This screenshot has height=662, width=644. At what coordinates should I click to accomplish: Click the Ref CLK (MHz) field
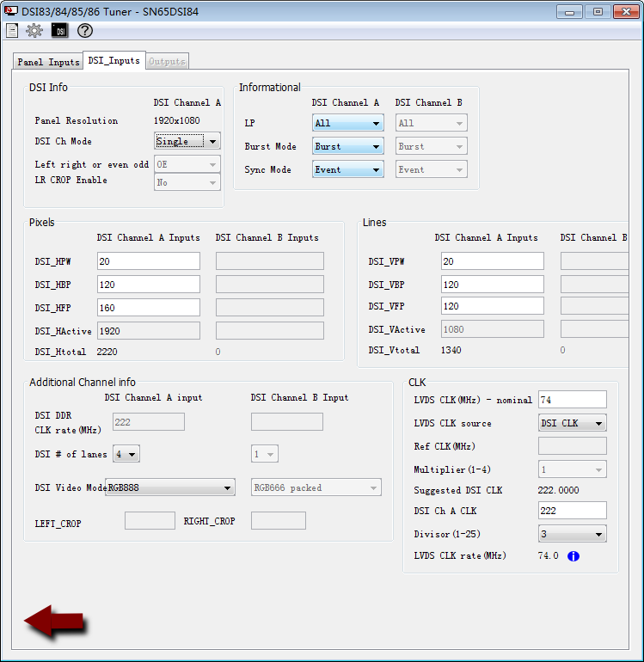[x=573, y=446]
